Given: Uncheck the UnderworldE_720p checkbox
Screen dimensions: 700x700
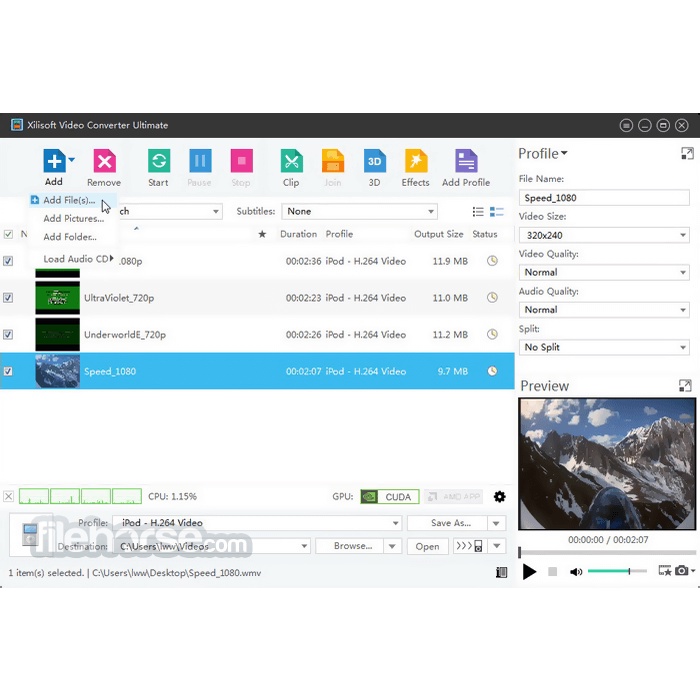Looking at the screenshot, I should (x=9, y=335).
